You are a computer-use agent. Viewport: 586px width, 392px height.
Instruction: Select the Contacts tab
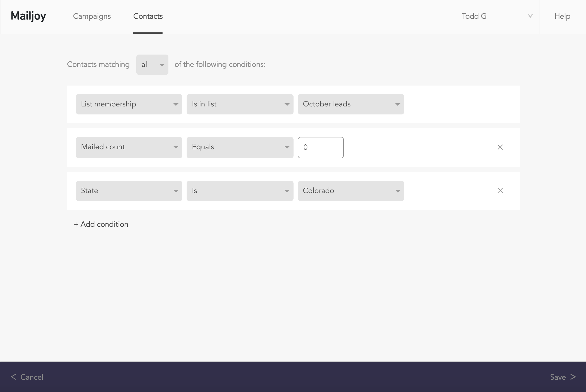[148, 16]
